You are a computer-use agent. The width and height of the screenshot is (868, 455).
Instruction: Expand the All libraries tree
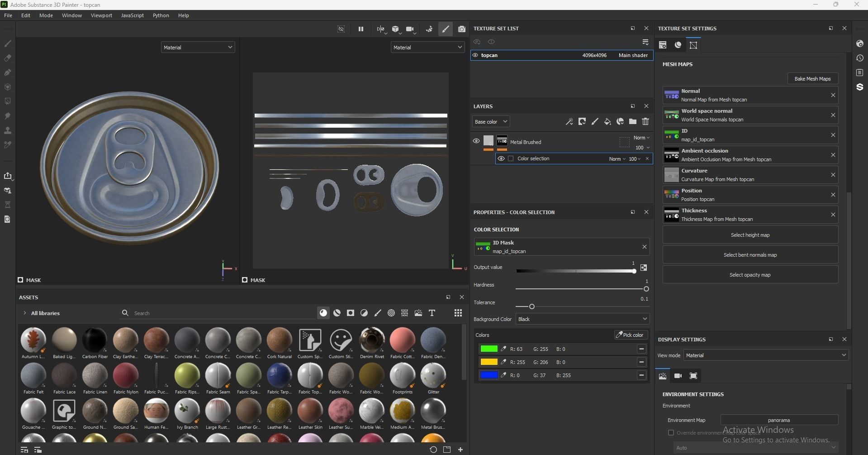point(24,313)
